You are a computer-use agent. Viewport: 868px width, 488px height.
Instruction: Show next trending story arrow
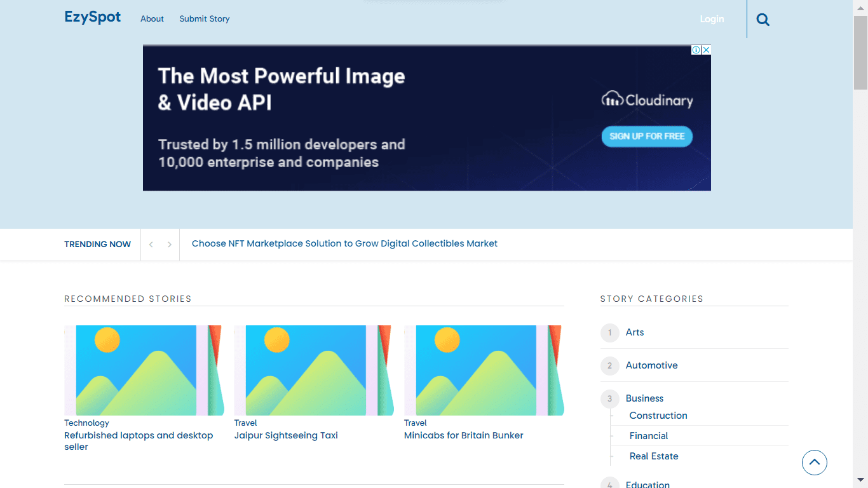[x=170, y=245]
